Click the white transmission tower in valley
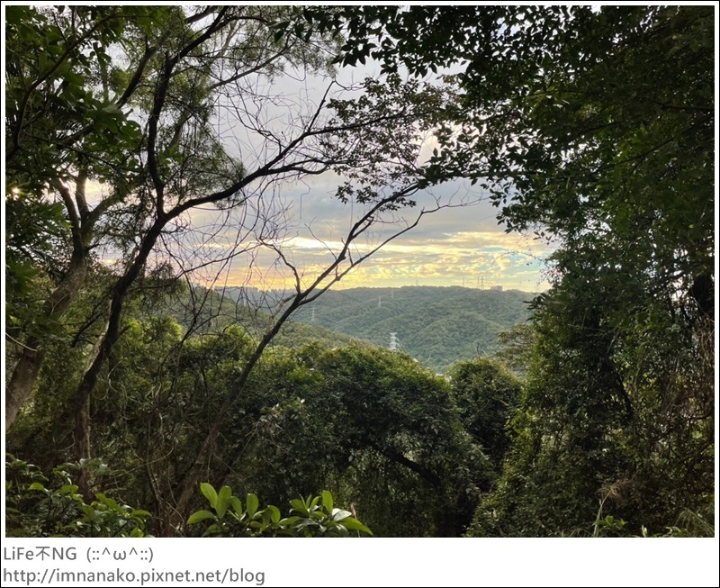Viewport: 720px width, 588px height. tap(393, 342)
